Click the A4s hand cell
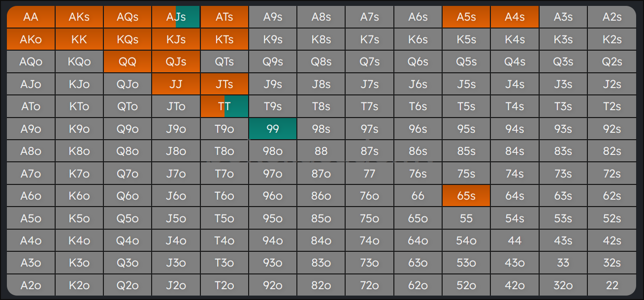Viewport: 644px width, 300px height. click(x=515, y=17)
